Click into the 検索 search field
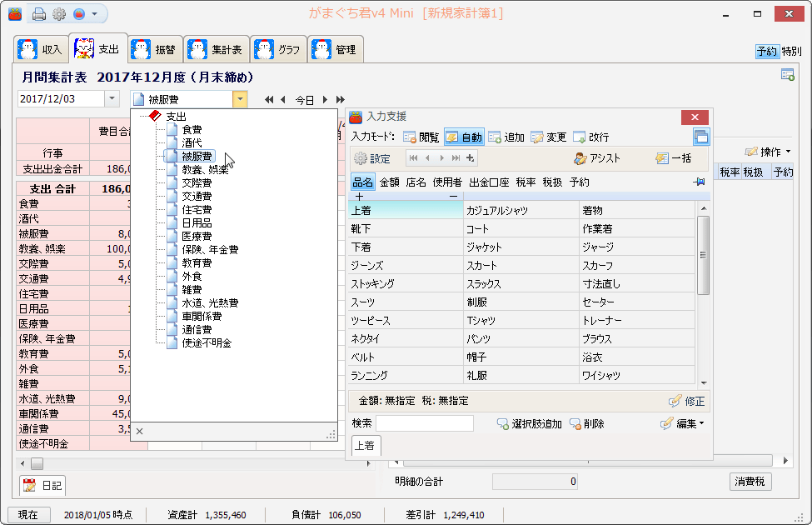Image resolution: width=812 pixels, height=525 pixels. coord(425,423)
